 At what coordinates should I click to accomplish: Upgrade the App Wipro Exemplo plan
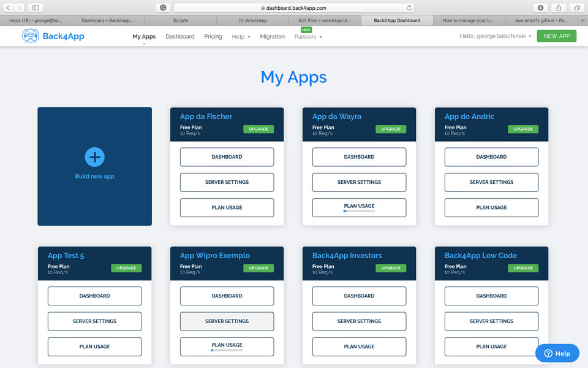(x=258, y=268)
